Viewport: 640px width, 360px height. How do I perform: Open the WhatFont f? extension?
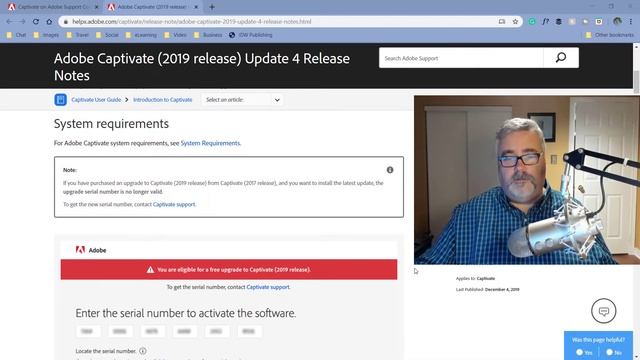click(545, 22)
